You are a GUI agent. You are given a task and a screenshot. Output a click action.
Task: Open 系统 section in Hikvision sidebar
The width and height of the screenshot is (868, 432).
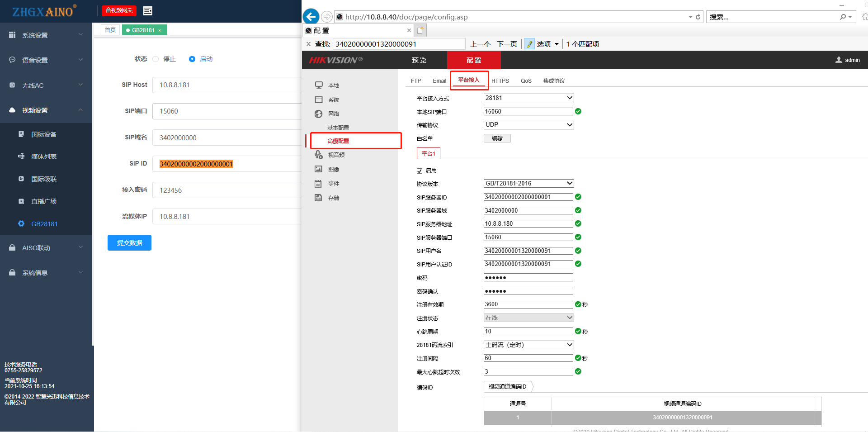click(x=334, y=100)
